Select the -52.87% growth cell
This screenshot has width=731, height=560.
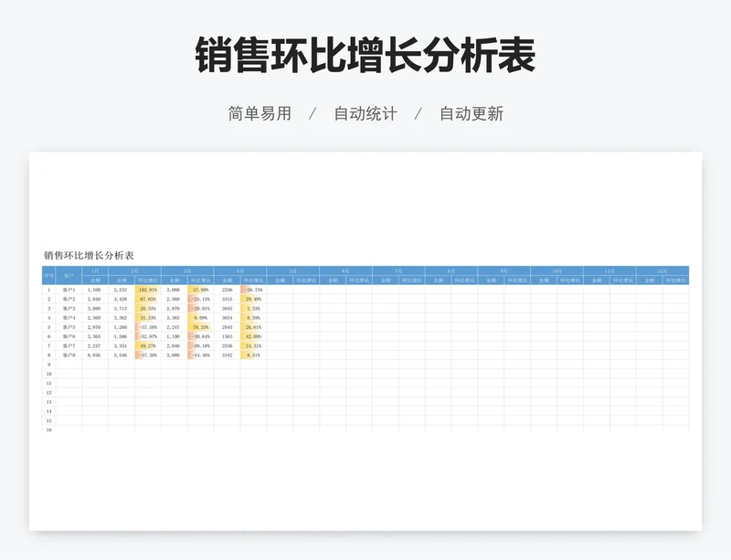[x=148, y=336]
